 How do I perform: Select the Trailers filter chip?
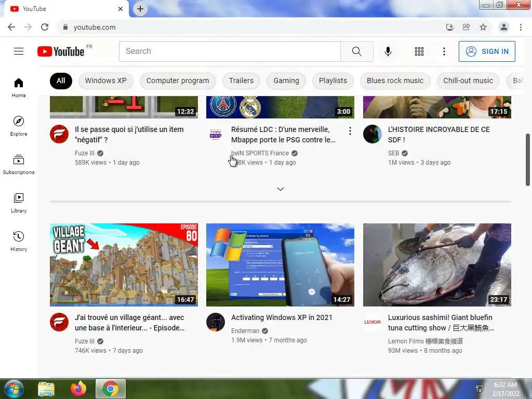[x=241, y=81]
